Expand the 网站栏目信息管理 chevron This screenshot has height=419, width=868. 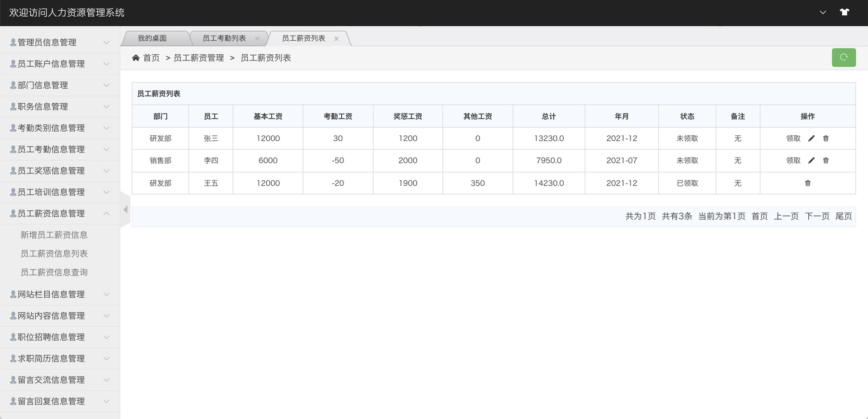click(x=107, y=294)
